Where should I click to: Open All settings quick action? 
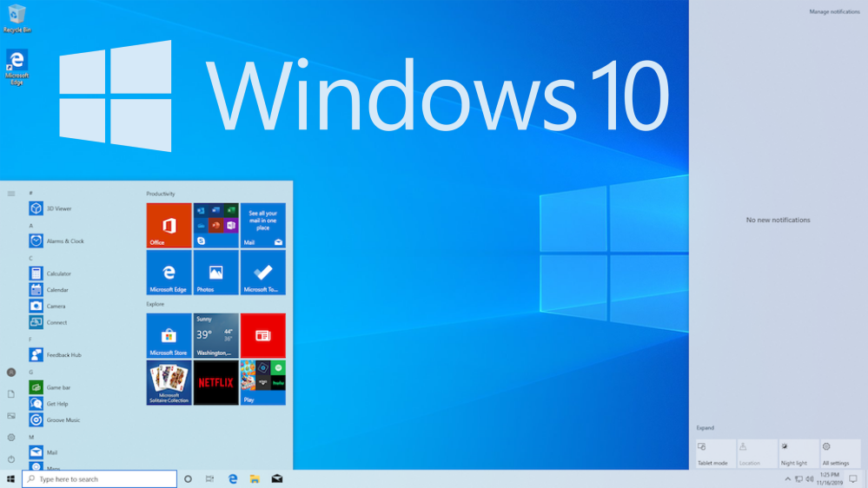click(x=840, y=453)
